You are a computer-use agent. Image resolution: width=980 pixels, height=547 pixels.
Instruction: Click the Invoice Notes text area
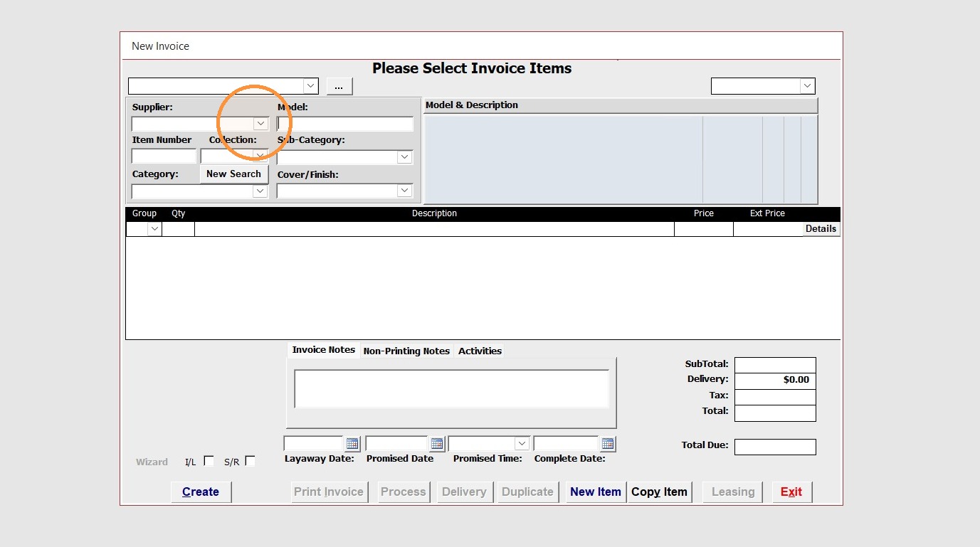point(451,388)
